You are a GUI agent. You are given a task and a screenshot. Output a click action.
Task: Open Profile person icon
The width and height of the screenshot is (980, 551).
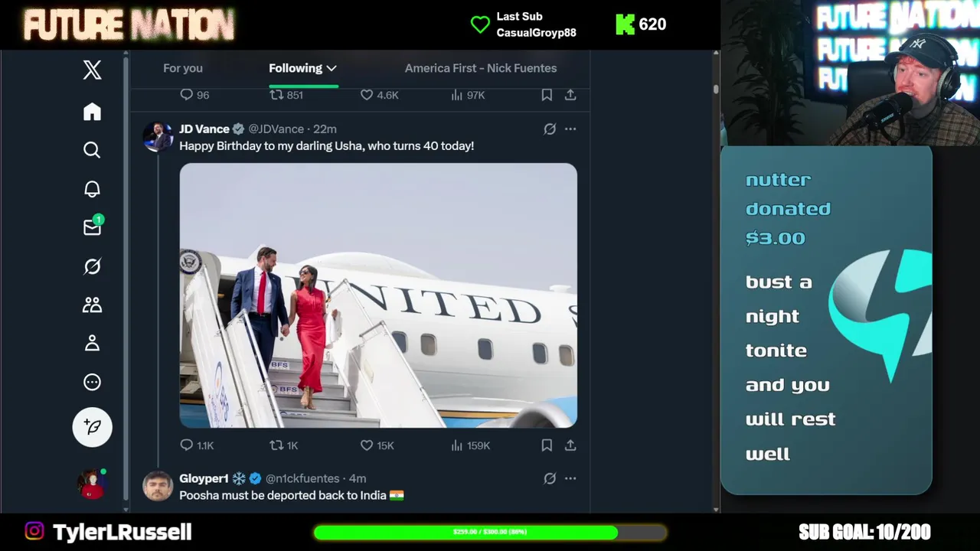pyautogui.click(x=92, y=344)
